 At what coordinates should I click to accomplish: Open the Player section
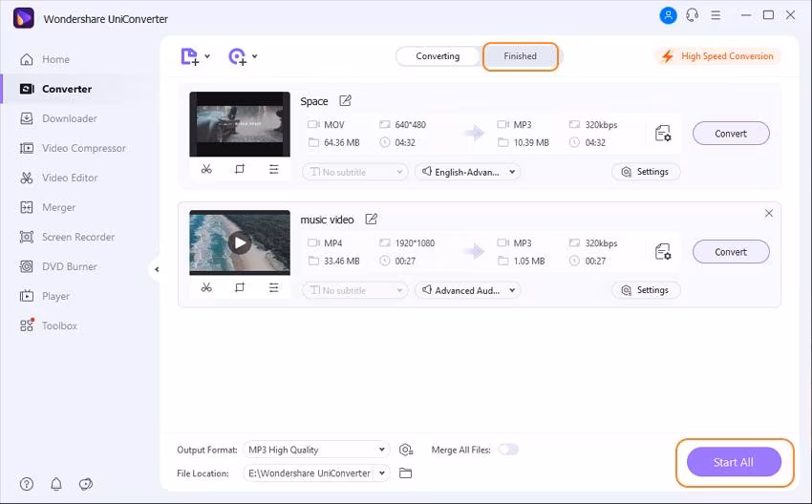[x=45, y=296]
